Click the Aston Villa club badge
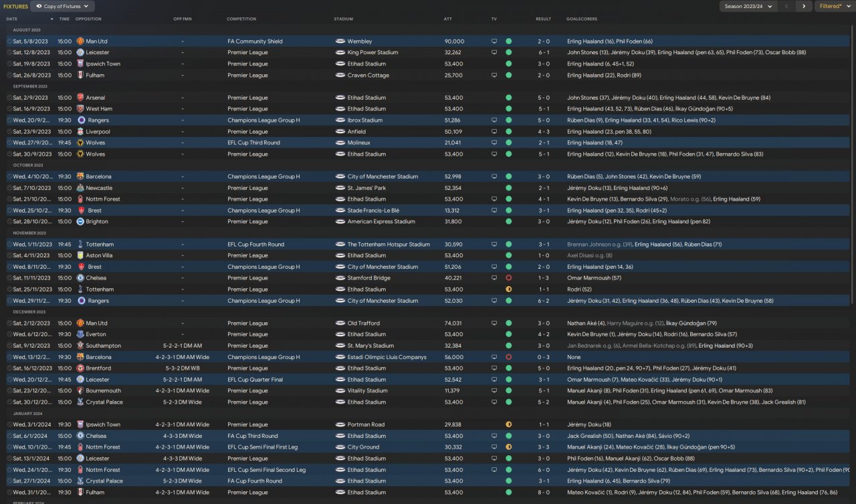The height and width of the screenshot is (504, 856). pos(80,255)
